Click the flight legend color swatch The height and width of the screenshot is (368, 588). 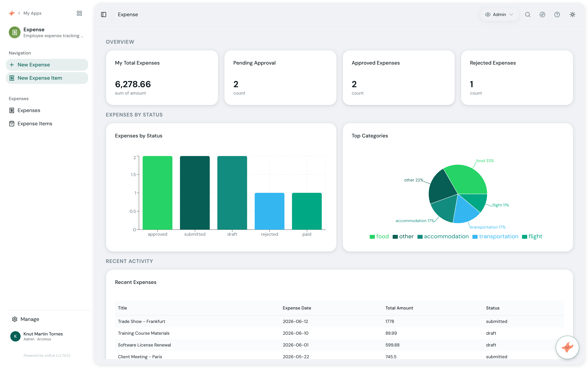pos(524,237)
